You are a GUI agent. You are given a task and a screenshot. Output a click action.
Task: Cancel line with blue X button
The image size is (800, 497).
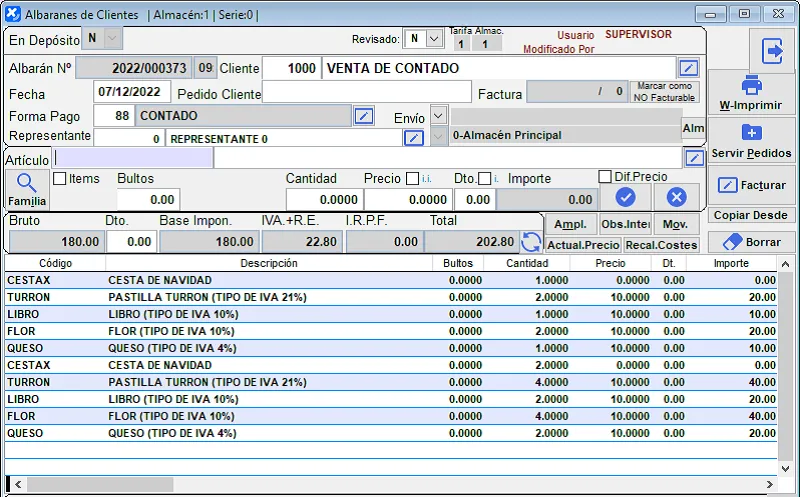click(x=676, y=197)
